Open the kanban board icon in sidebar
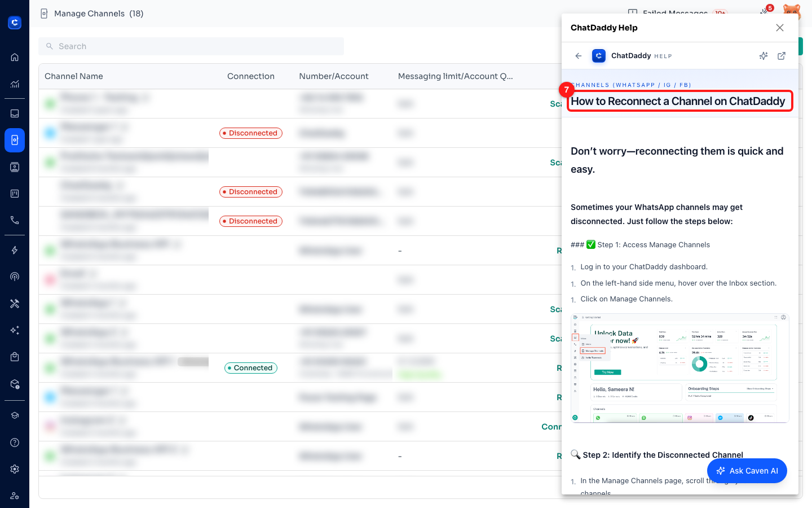 pos(15,194)
